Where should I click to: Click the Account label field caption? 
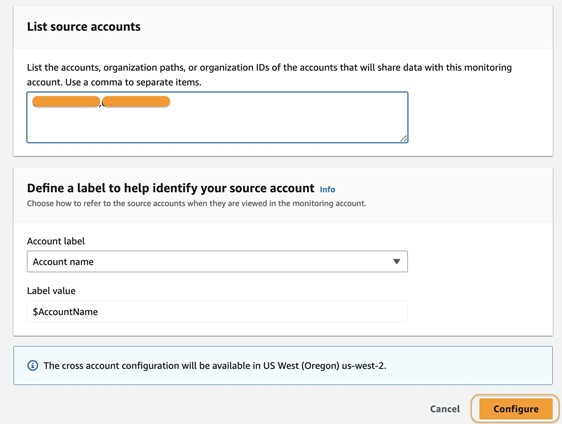point(56,241)
